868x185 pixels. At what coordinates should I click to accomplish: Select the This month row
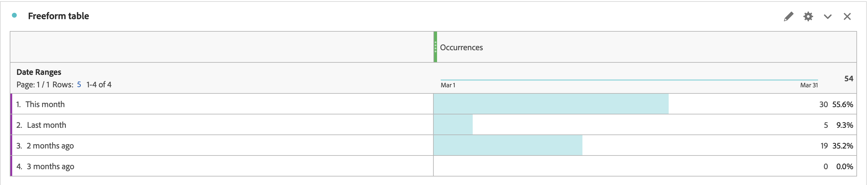pos(45,104)
